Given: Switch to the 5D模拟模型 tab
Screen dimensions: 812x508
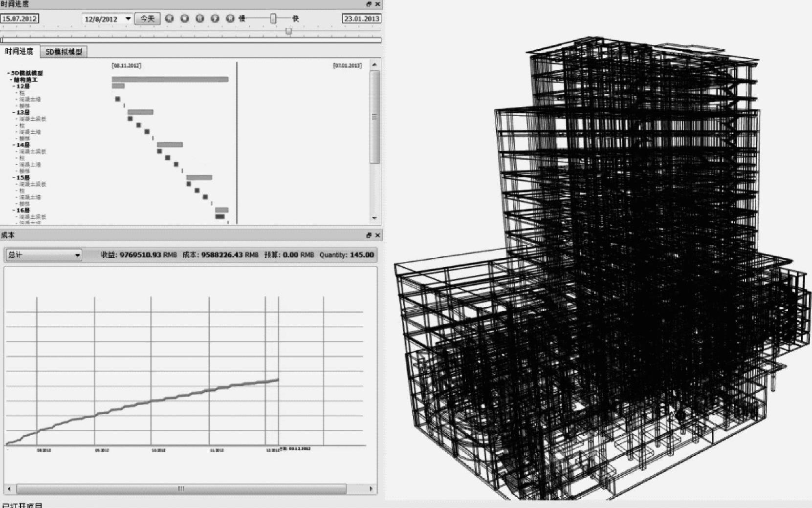Looking at the screenshot, I should click(x=64, y=52).
